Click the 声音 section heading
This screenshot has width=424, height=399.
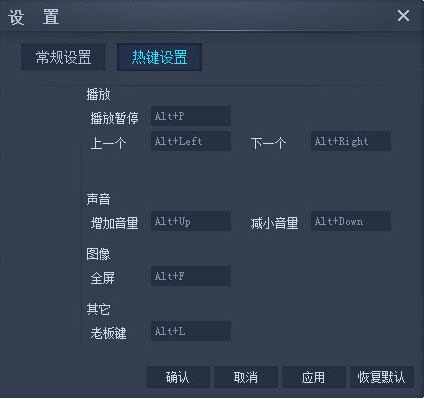pyautogui.click(x=98, y=199)
